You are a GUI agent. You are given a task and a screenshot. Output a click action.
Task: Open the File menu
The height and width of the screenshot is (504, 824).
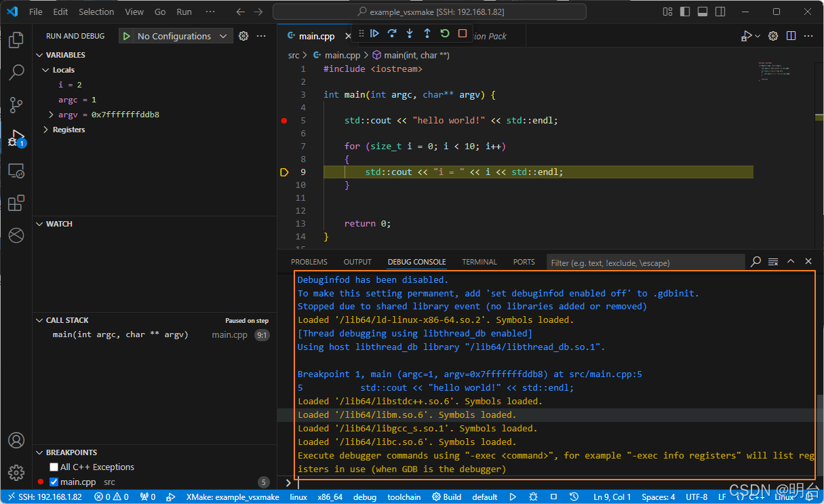(x=36, y=12)
